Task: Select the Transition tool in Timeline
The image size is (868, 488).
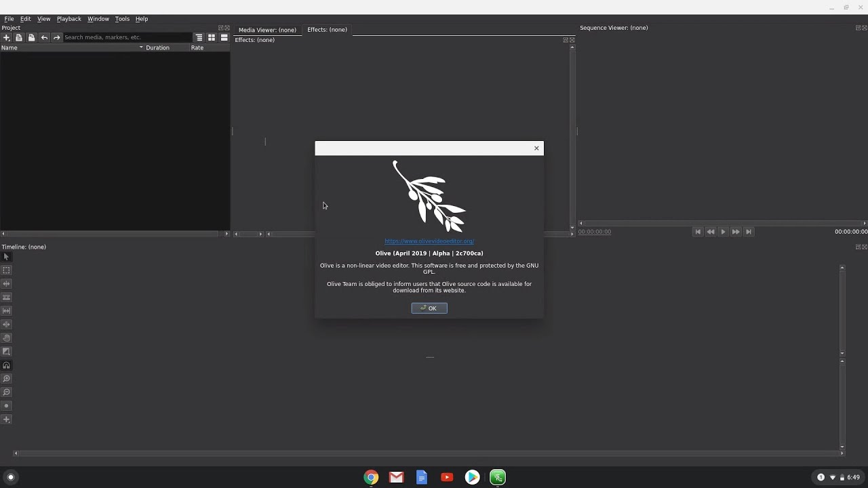Action: click(6, 352)
